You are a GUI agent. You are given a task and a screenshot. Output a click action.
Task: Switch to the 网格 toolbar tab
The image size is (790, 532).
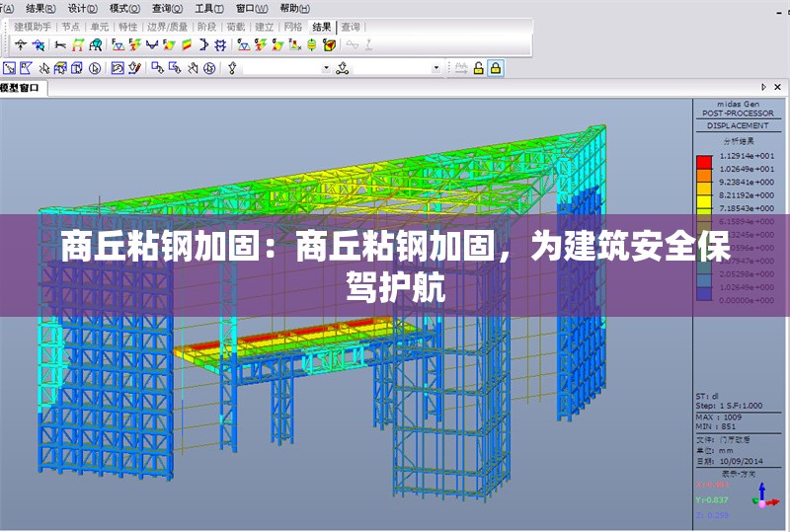pos(292,27)
